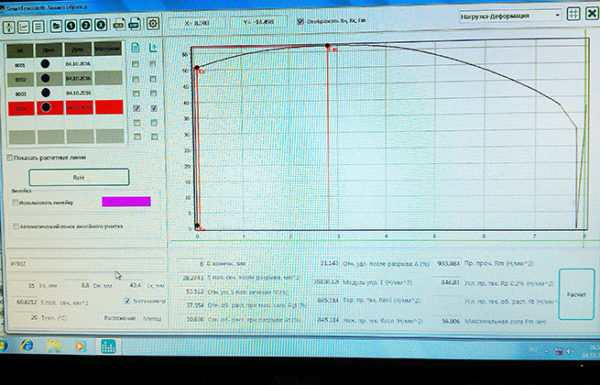Open the list view toolbar icon
600x385 pixels.
pyautogui.click(x=38, y=26)
